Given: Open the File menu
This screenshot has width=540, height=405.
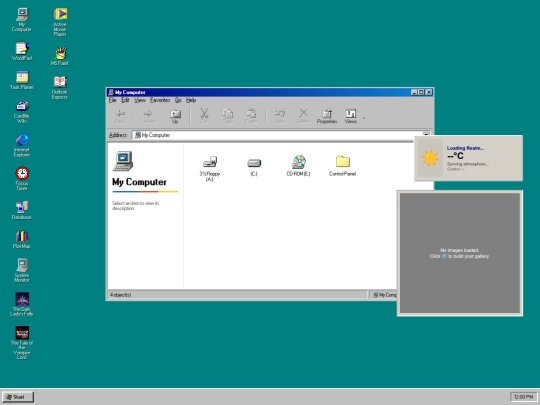Looking at the screenshot, I should (x=112, y=100).
